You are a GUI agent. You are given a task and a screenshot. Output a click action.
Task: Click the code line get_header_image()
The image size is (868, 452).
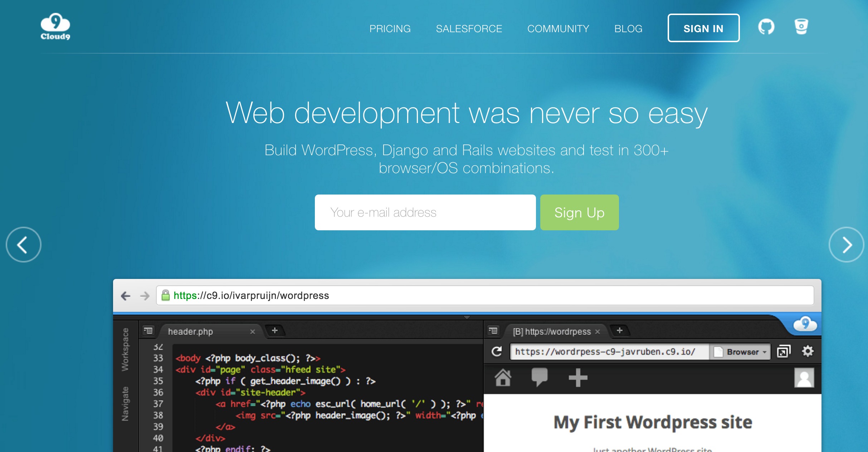pyautogui.click(x=285, y=381)
